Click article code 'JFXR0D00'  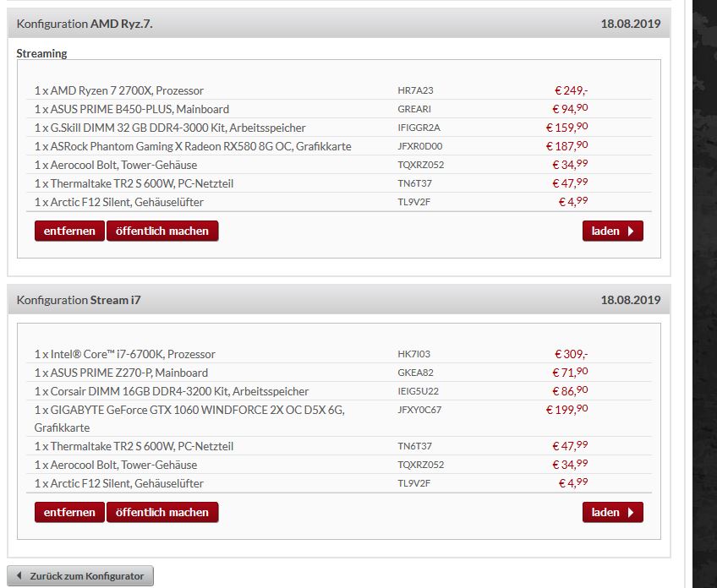419,146
